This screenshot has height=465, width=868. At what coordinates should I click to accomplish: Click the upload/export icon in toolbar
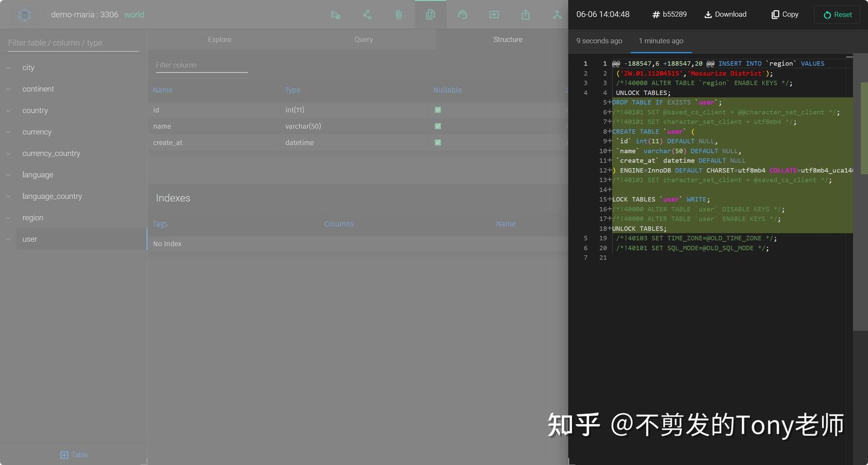click(525, 14)
